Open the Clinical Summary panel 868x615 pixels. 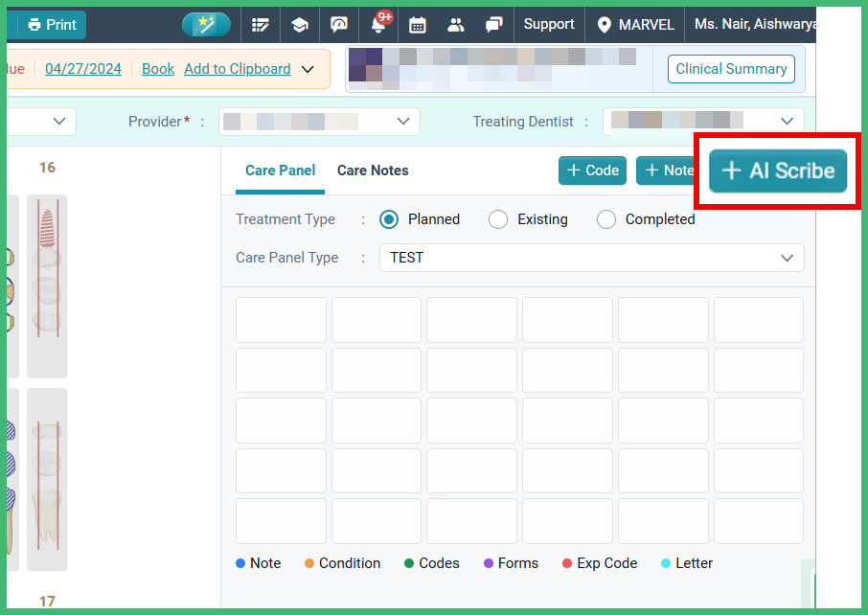point(730,69)
